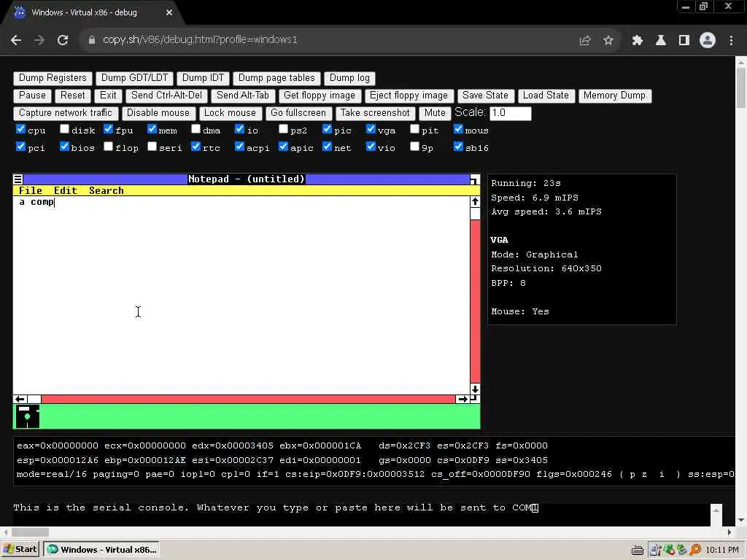The width and height of the screenshot is (747, 560).
Task: Toggle the browser side panel icon
Action: 684,41
